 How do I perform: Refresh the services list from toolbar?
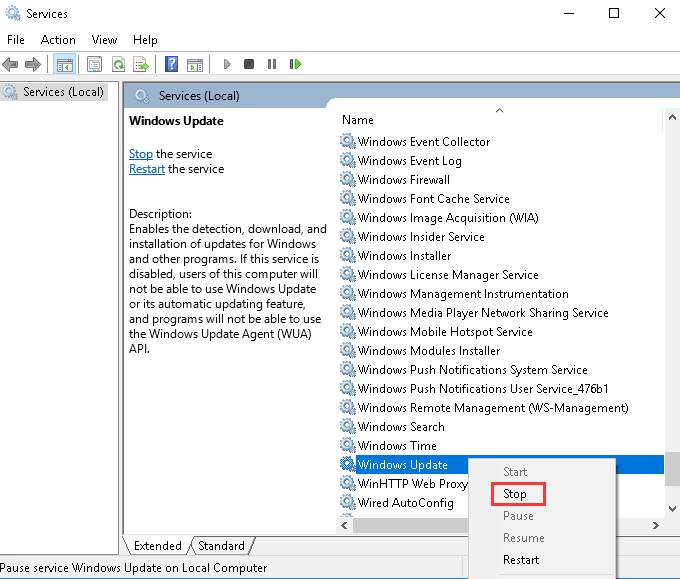(x=118, y=65)
